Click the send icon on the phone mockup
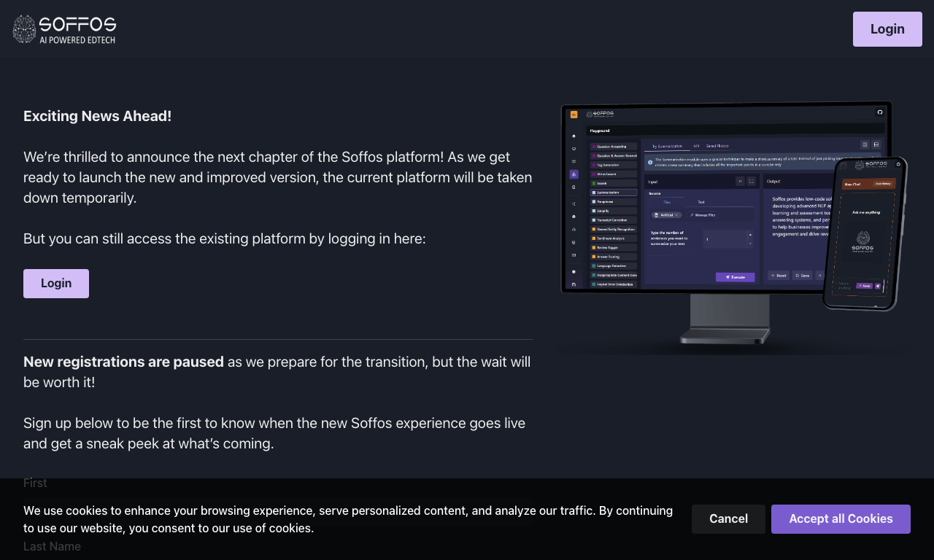934x560 pixels. tap(878, 286)
